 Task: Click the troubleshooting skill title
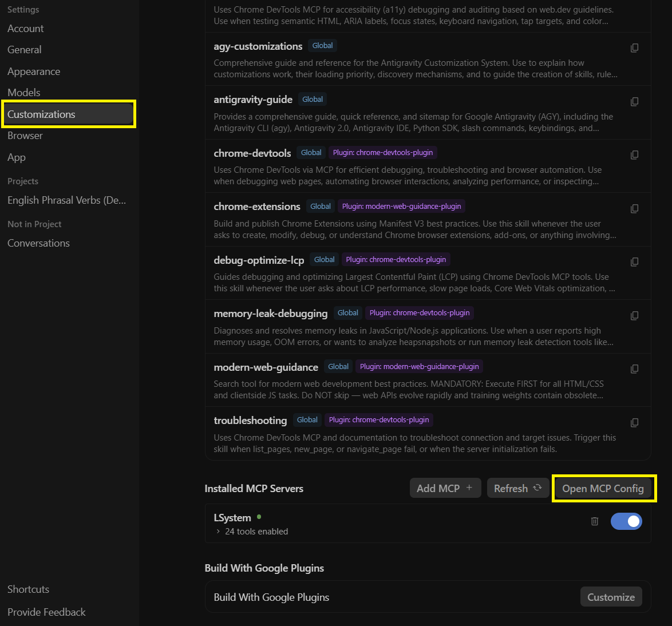[250, 421]
